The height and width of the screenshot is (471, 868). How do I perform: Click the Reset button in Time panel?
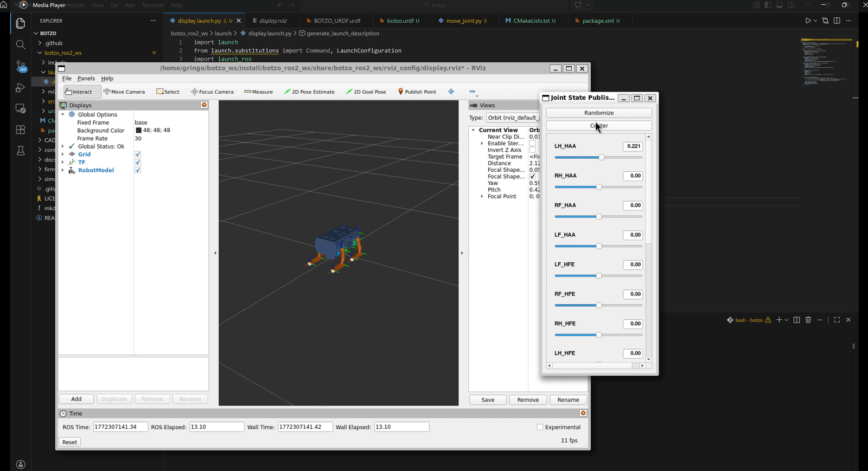pyautogui.click(x=69, y=442)
